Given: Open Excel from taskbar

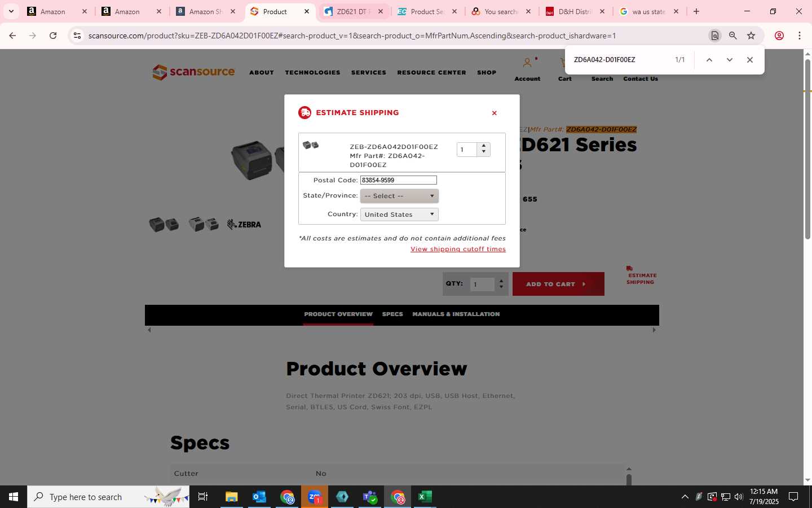Looking at the screenshot, I should pyautogui.click(x=425, y=497).
